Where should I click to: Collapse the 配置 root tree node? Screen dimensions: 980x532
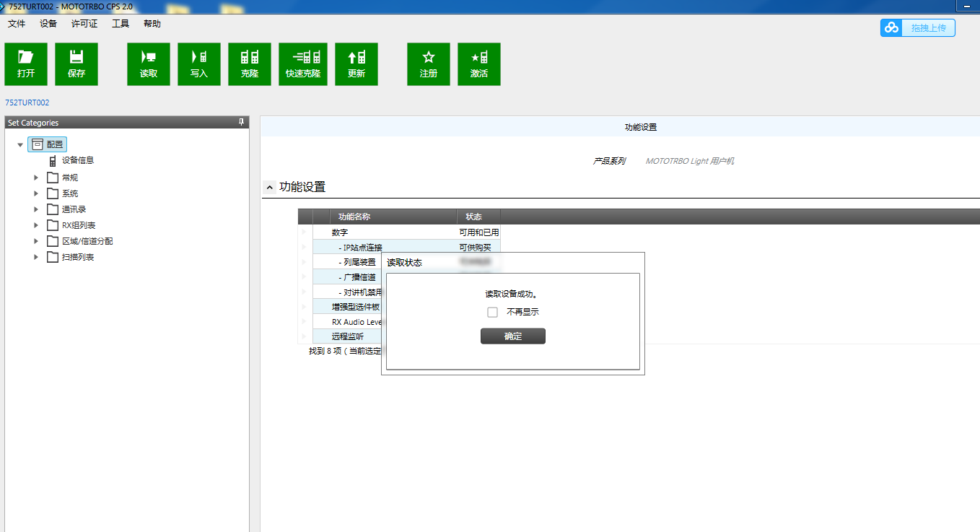click(x=20, y=145)
